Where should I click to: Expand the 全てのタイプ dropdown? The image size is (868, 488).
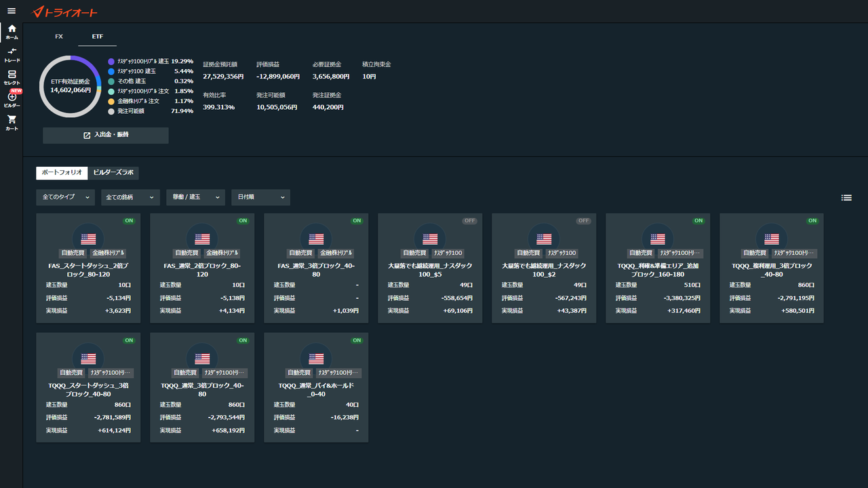65,197
